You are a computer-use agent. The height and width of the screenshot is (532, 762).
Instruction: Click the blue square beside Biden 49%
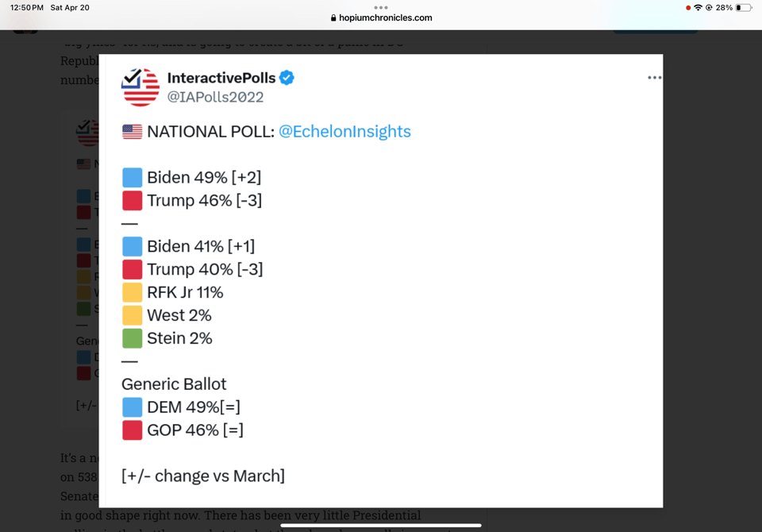coord(132,177)
